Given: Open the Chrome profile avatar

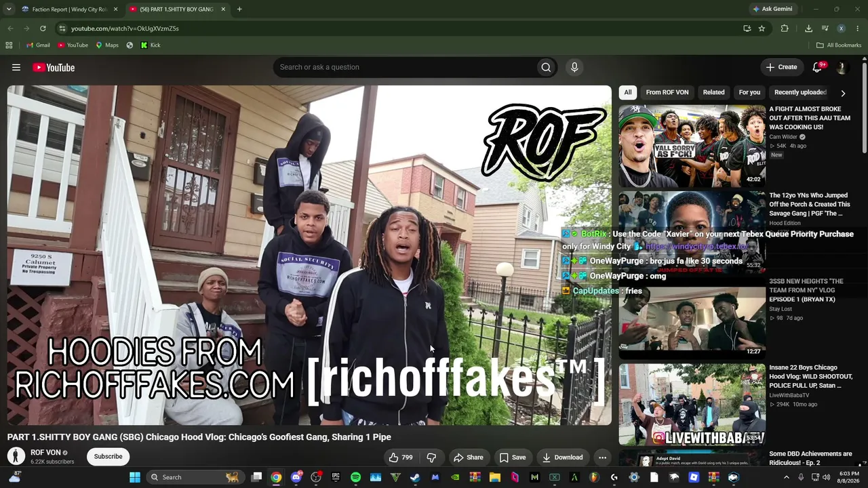Looking at the screenshot, I should (841, 28).
